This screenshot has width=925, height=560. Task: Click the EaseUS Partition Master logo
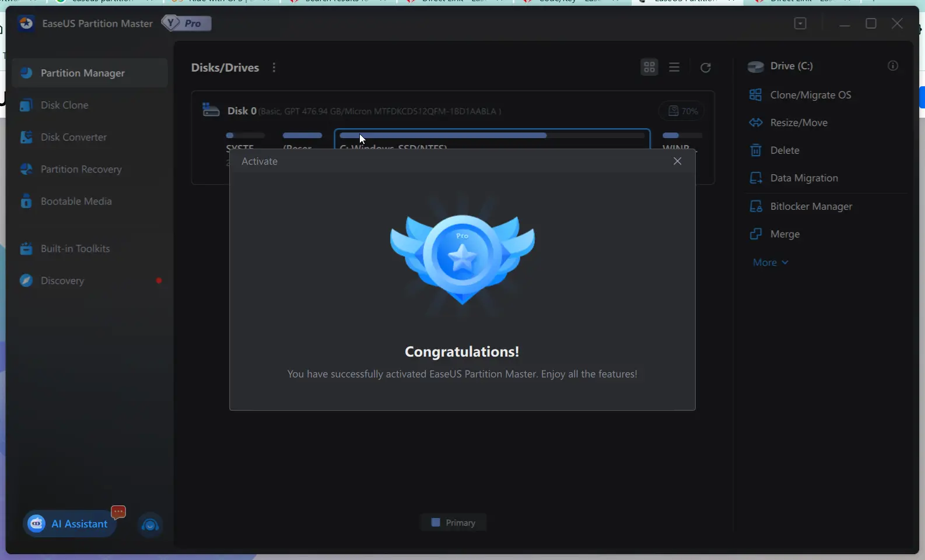26,23
